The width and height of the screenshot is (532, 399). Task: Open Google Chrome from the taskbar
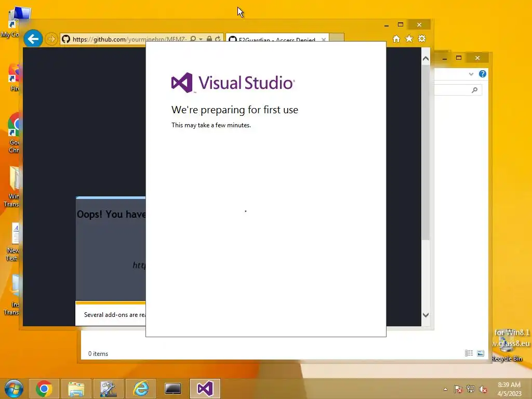pyautogui.click(x=44, y=389)
